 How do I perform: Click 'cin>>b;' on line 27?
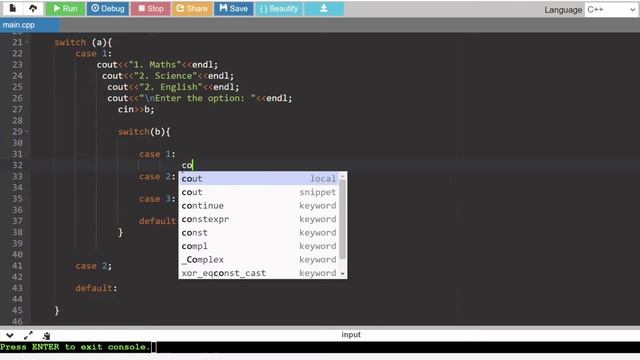coord(136,109)
